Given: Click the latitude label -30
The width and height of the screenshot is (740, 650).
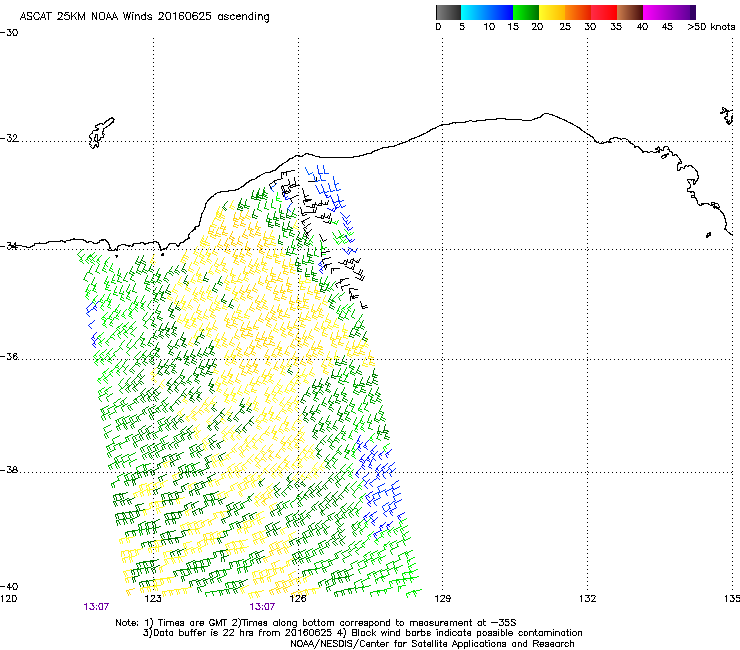Looking at the screenshot, I should pyautogui.click(x=9, y=33).
